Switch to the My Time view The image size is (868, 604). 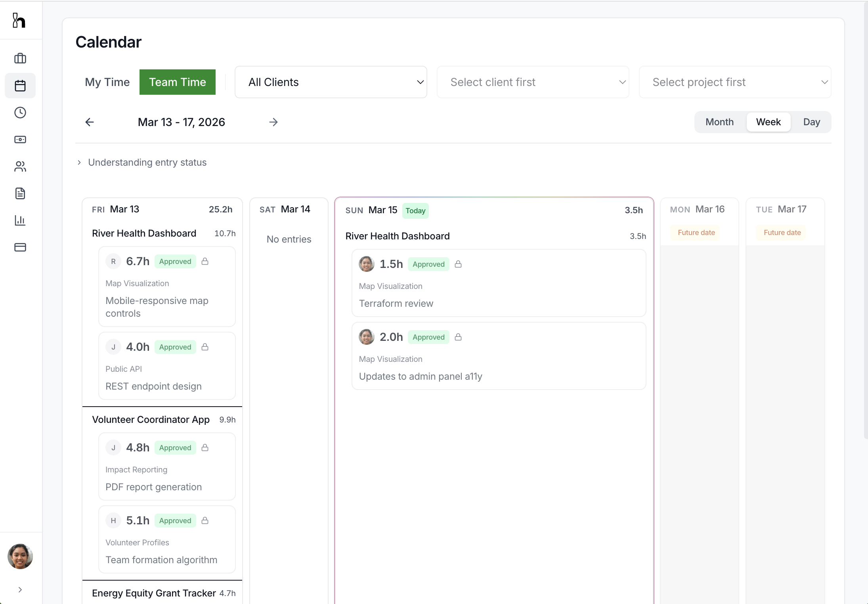(107, 82)
